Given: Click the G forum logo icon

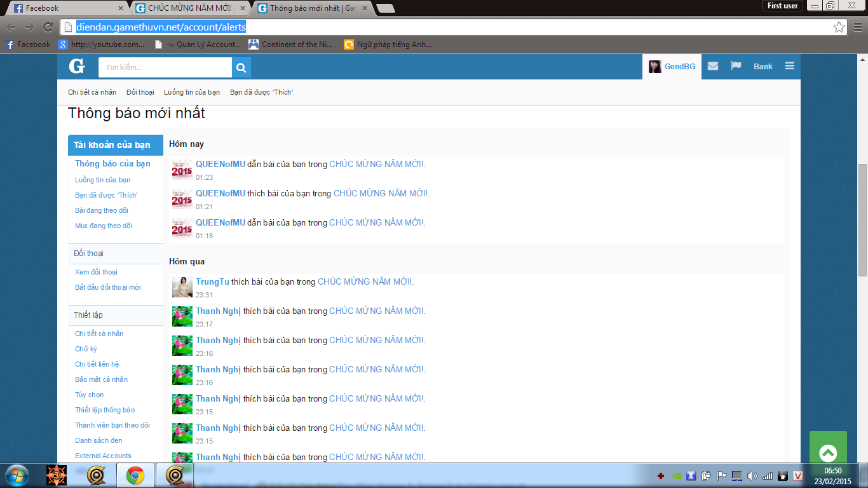Looking at the screenshot, I should pos(77,67).
